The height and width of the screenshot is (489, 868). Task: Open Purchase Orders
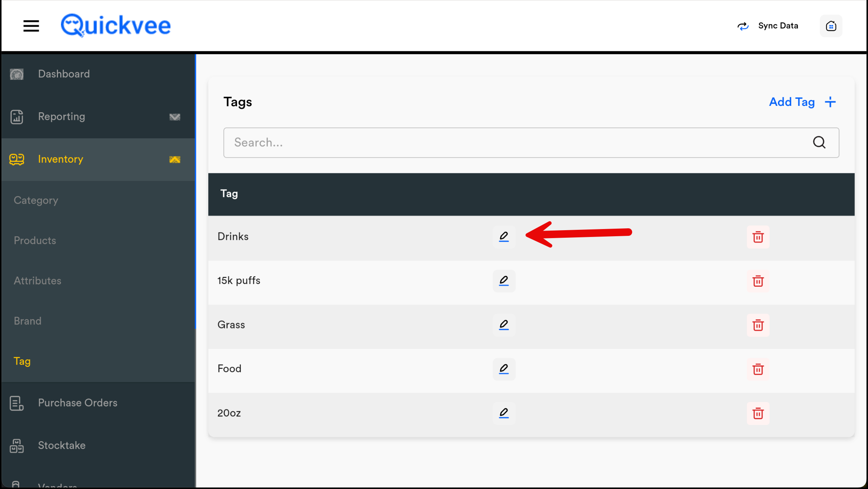[x=78, y=403]
